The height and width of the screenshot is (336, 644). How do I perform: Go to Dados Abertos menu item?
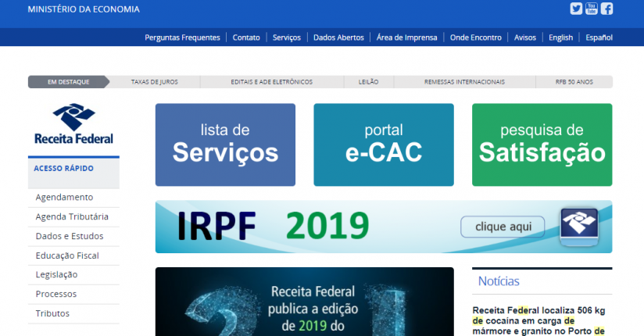(x=337, y=38)
